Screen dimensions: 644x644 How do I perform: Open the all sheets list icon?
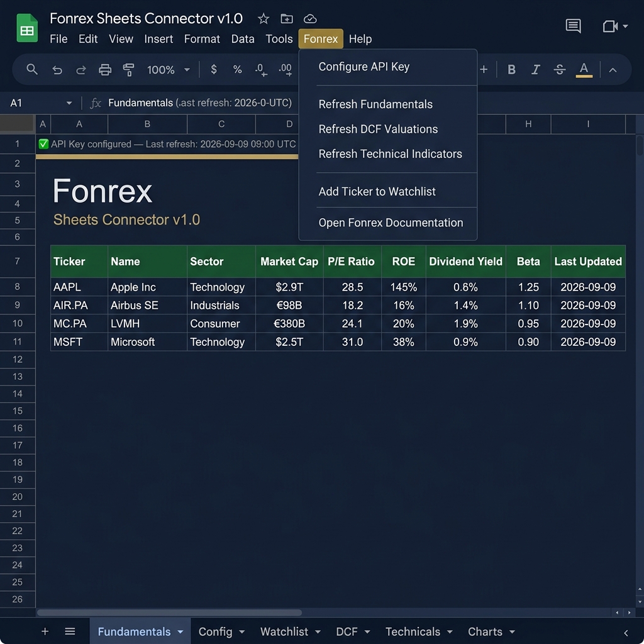click(70, 631)
